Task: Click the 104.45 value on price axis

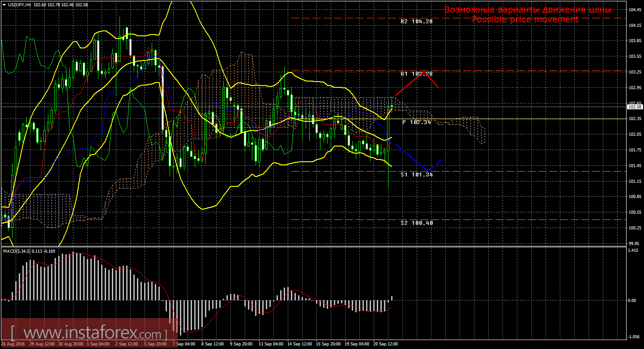Action: coord(634,10)
